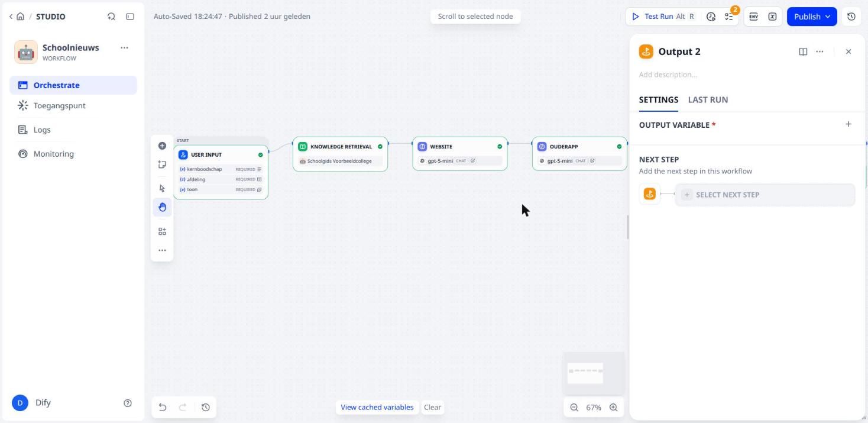Open help book icon in Output 2 panel

(803, 51)
